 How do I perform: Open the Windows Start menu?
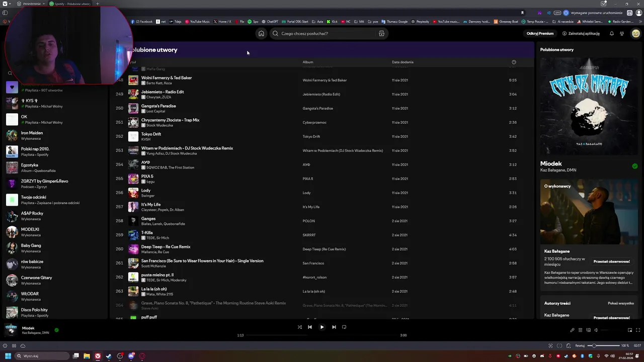[x=8, y=356]
